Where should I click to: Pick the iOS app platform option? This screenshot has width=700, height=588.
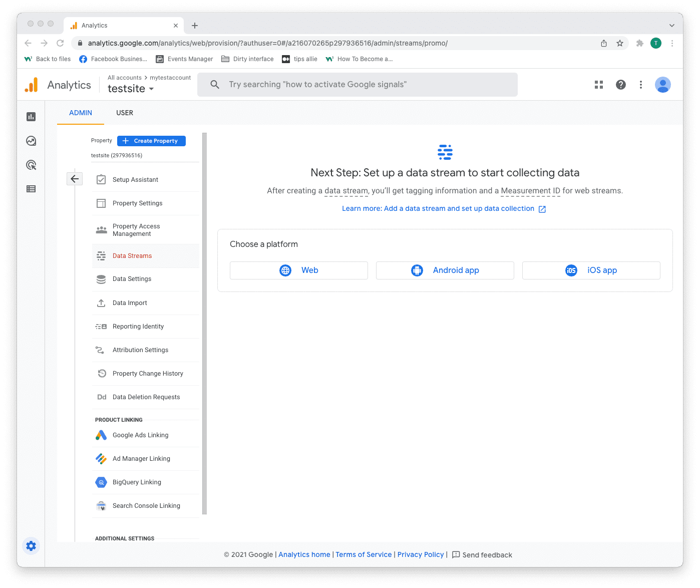[591, 270]
